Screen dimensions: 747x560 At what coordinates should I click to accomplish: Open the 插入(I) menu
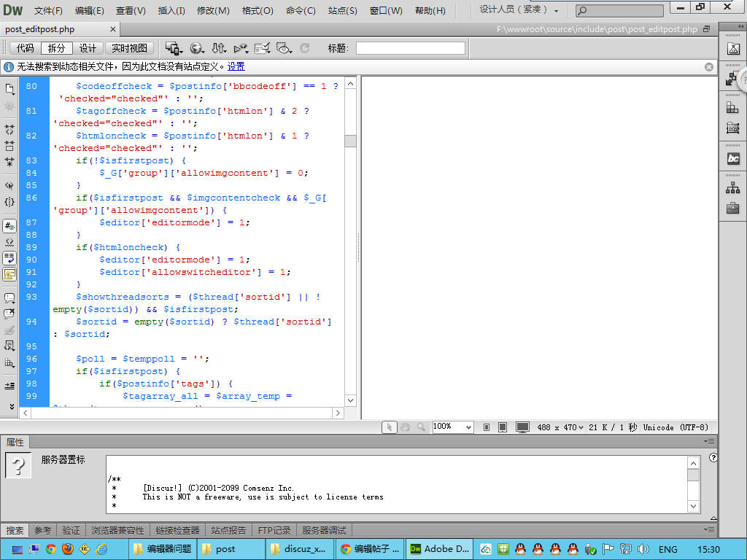171,10
